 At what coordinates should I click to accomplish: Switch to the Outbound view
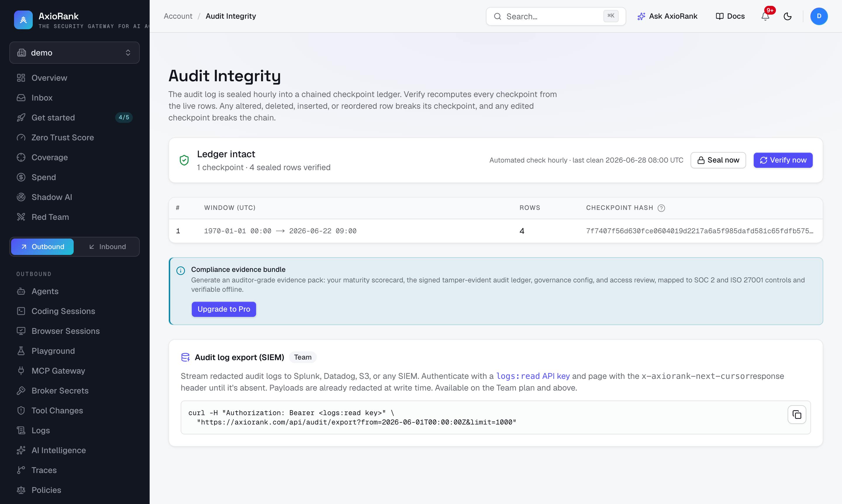pos(42,246)
